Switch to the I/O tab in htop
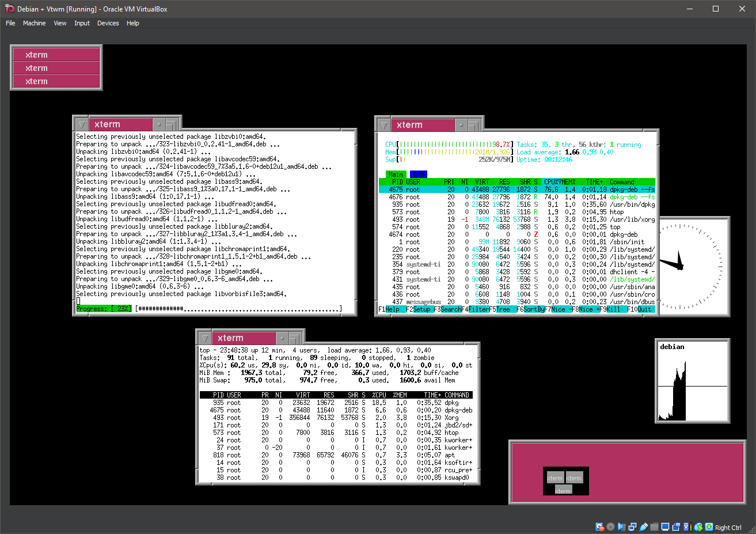Viewport: 756px width, 534px height. coord(418,174)
